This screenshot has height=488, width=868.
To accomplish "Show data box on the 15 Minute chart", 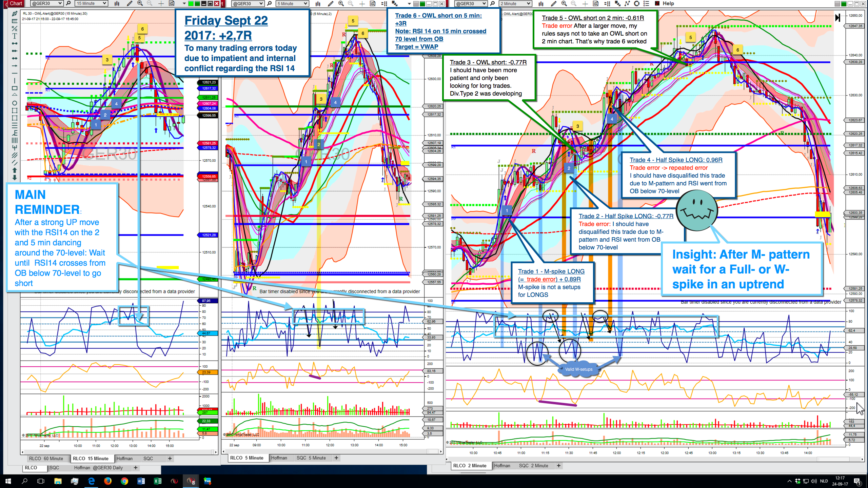I will pos(172,3).
